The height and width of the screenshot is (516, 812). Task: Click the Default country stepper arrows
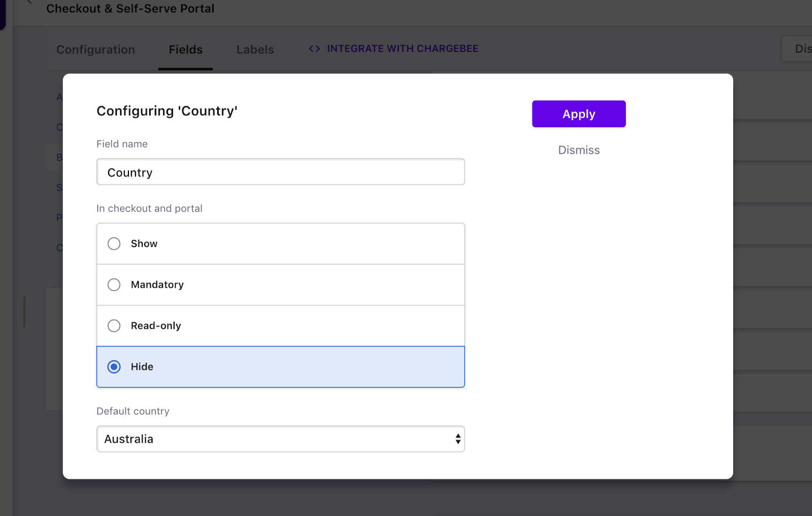(x=458, y=439)
